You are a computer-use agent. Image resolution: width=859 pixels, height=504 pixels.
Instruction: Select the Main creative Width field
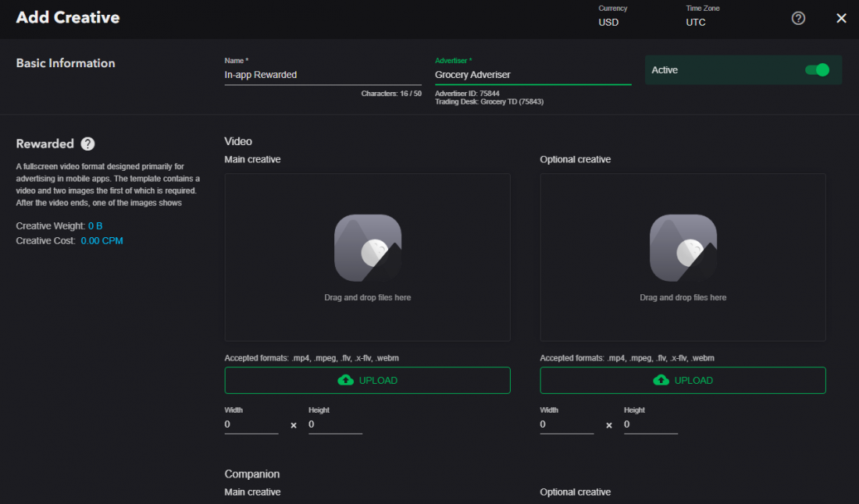tap(251, 424)
